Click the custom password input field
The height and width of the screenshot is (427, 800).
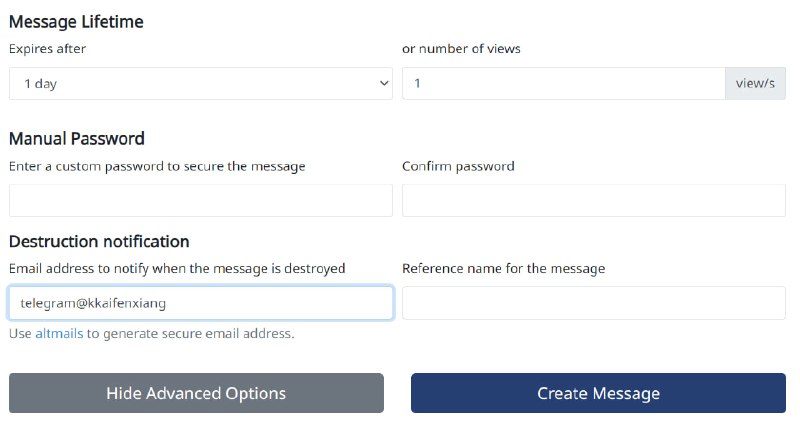coord(200,200)
